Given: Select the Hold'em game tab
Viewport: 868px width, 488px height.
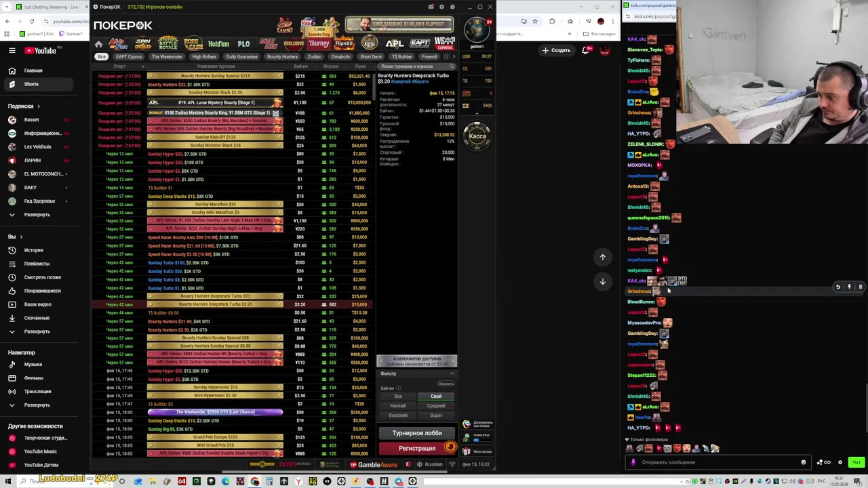Looking at the screenshot, I should (x=218, y=44).
